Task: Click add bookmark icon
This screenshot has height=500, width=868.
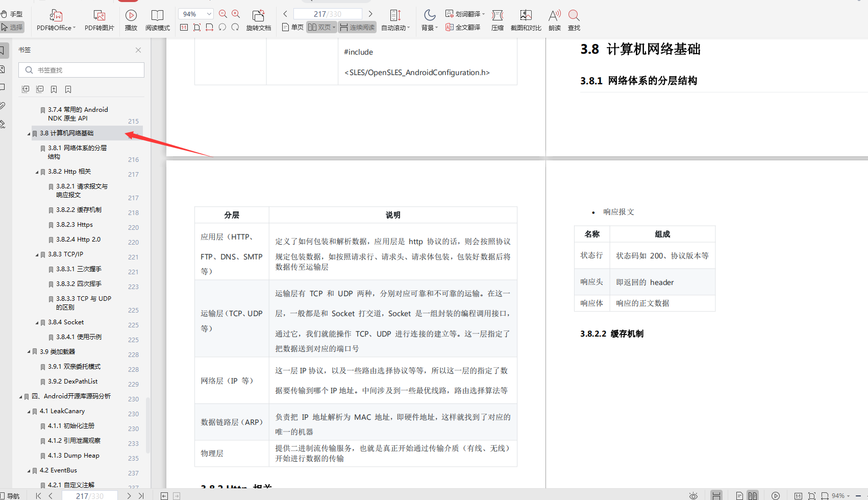Action: click(54, 89)
